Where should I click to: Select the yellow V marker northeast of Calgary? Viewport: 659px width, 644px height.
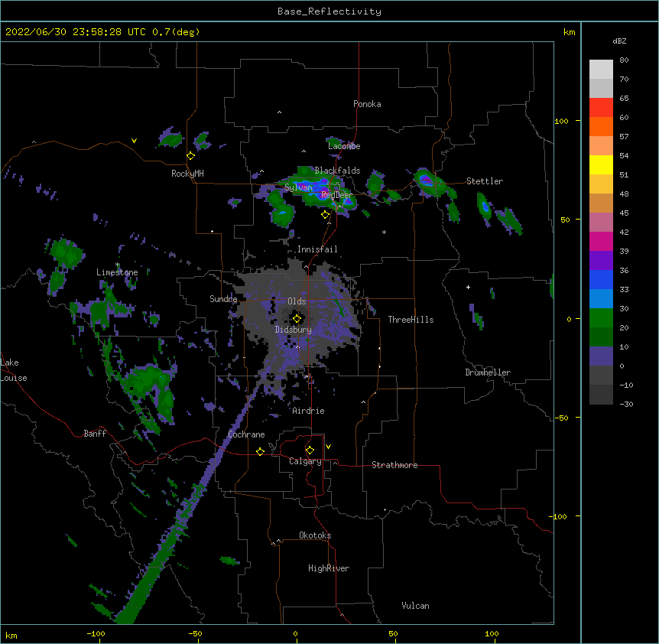click(x=328, y=447)
